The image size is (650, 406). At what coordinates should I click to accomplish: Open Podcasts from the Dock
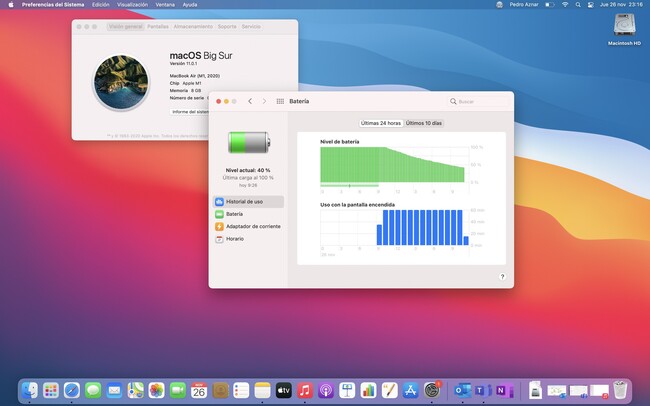[x=326, y=390]
